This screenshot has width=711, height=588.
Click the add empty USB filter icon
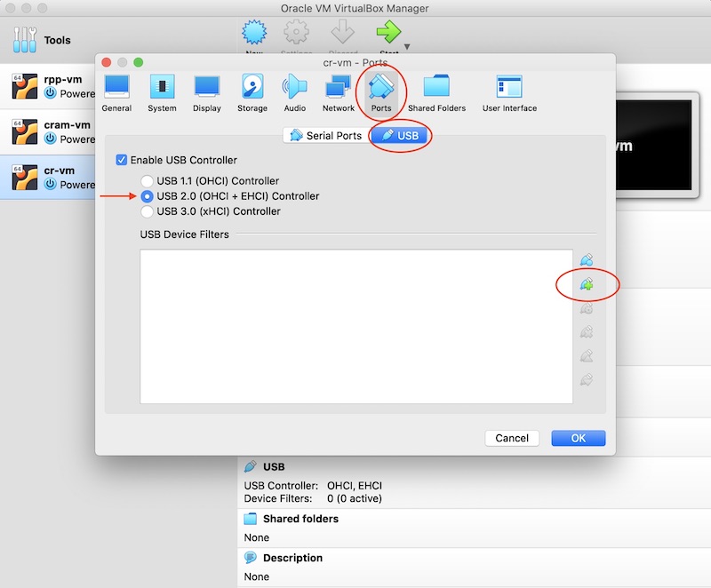586,261
